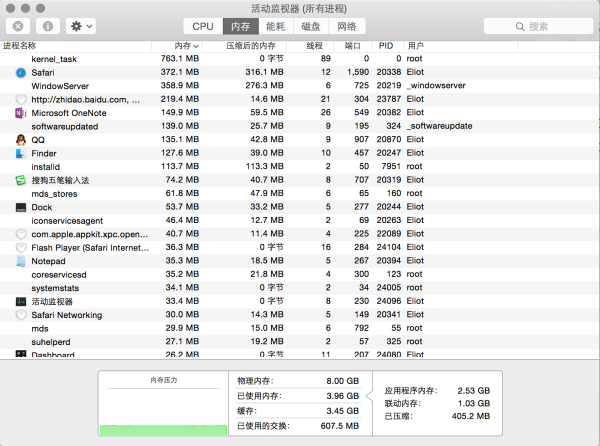This screenshot has width=600, height=446.
Task: Click the Dock process icon
Action: tap(21, 207)
